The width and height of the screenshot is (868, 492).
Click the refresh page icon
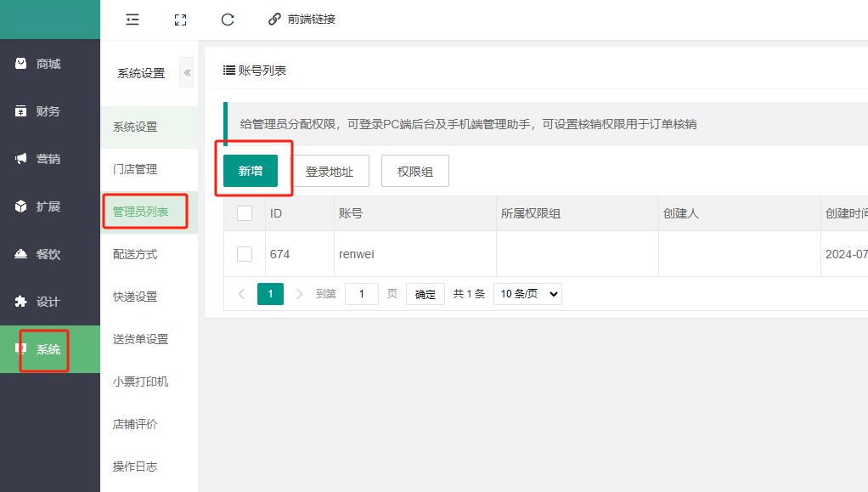227,19
